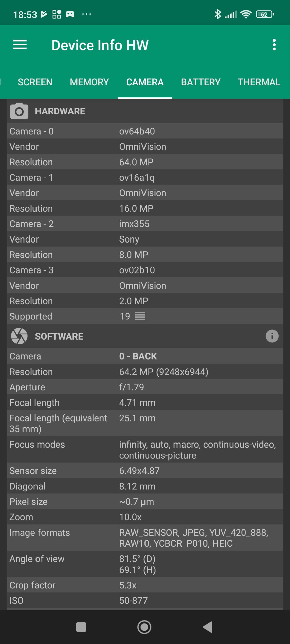Switch to the MEMORY tab
The width and height of the screenshot is (290, 644).
point(89,82)
